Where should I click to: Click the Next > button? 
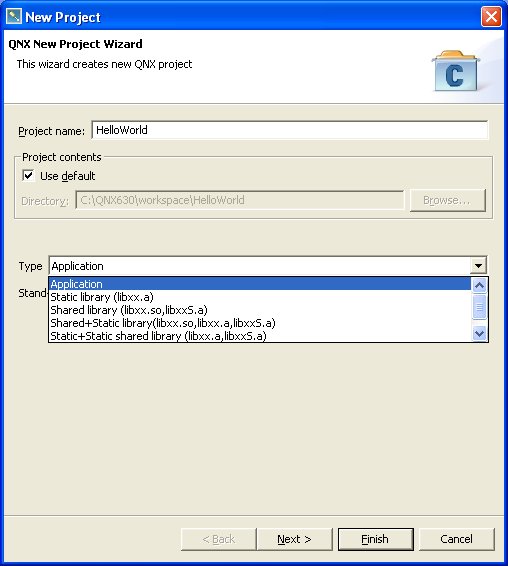[x=294, y=539]
